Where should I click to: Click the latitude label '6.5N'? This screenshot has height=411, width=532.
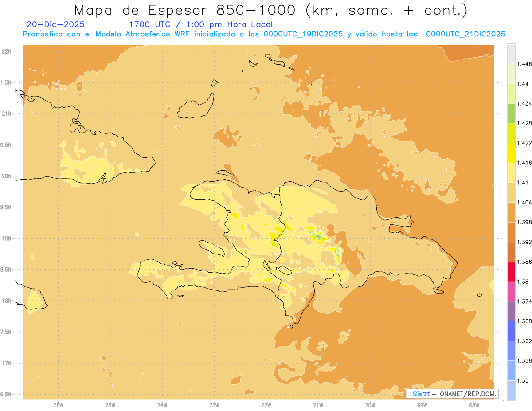[7, 395]
